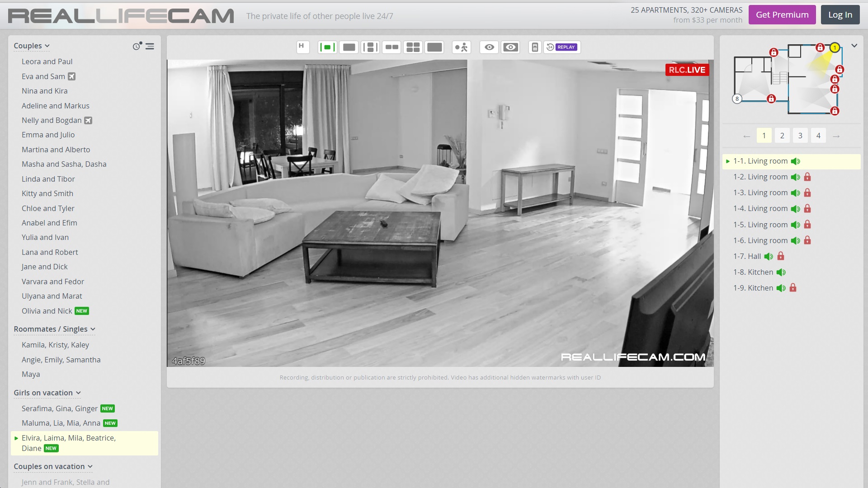This screenshot has width=868, height=488.
Task: Click the Get Premium button
Action: (782, 15)
